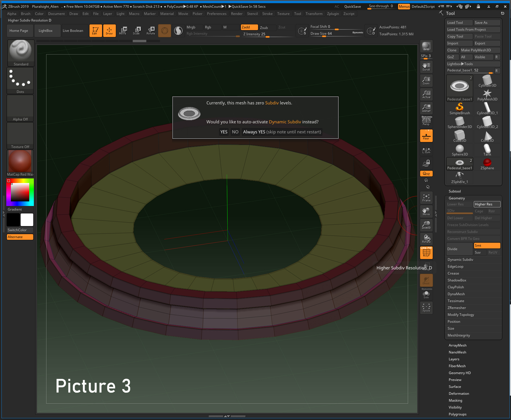Select the Standard brush thumbnail
The height and width of the screenshot is (420, 511).
[x=20, y=53]
